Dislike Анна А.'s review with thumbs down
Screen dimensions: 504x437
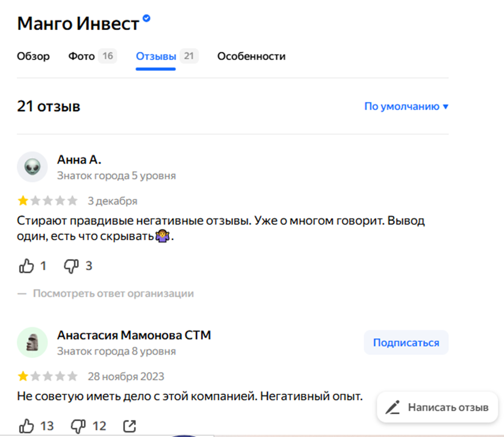coord(71,266)
